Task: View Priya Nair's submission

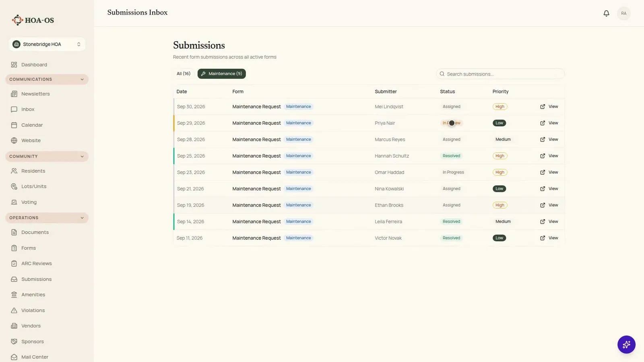Action: (549, 123)
